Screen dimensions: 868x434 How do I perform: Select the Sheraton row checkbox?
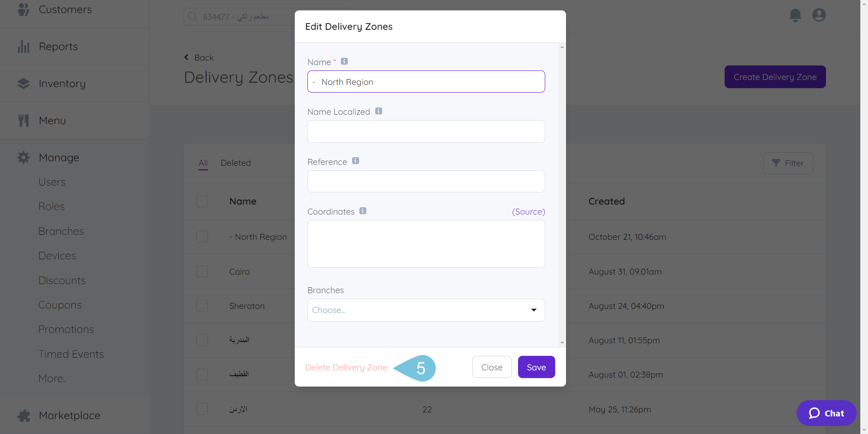click(x=202, y=305)
